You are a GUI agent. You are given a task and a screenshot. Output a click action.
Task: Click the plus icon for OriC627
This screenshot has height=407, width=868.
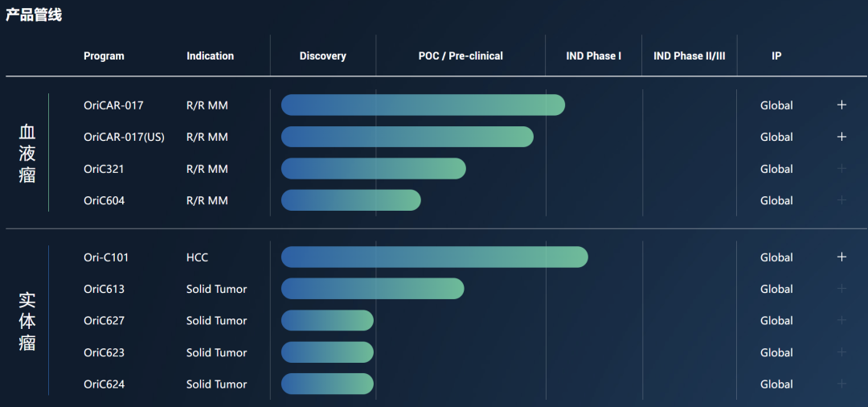click(x=841, y=320)
